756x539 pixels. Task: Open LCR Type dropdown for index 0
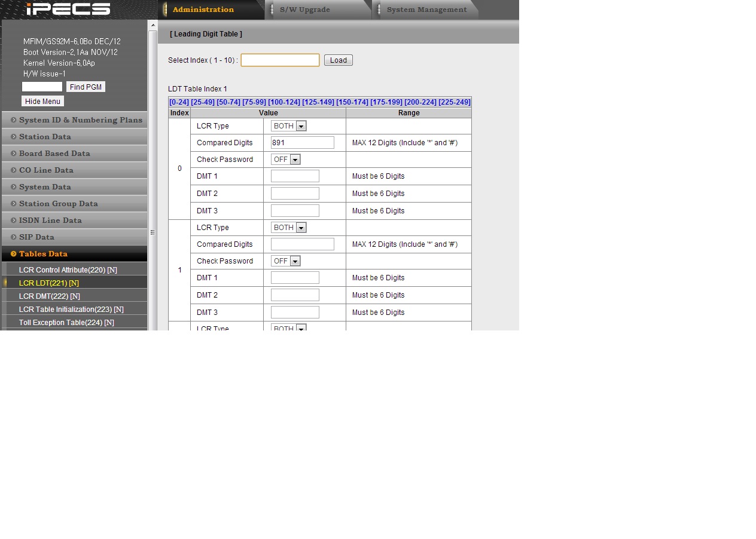pyautogui.click(x=288, y=126)
